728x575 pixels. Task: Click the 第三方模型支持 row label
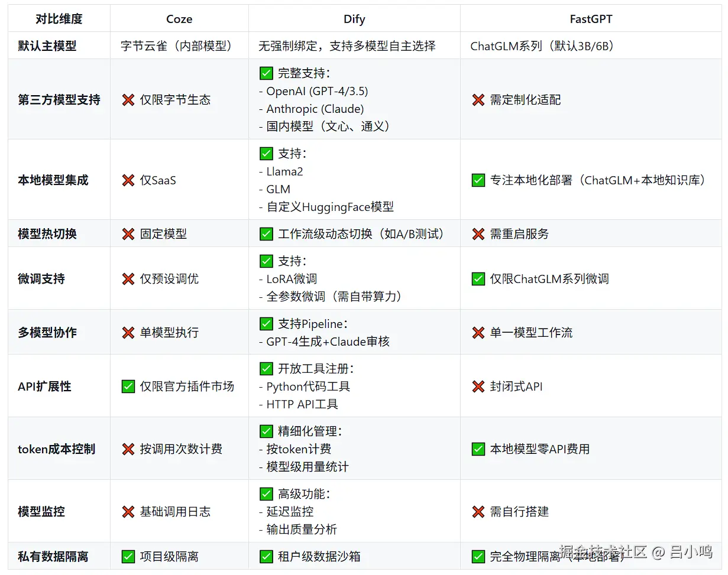[x=59, y=100]
